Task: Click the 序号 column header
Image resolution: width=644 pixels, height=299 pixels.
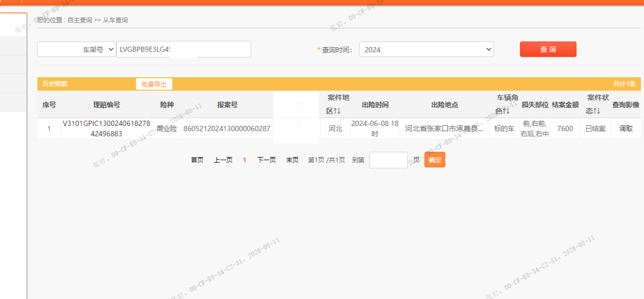Action: (x=49, y=104)
